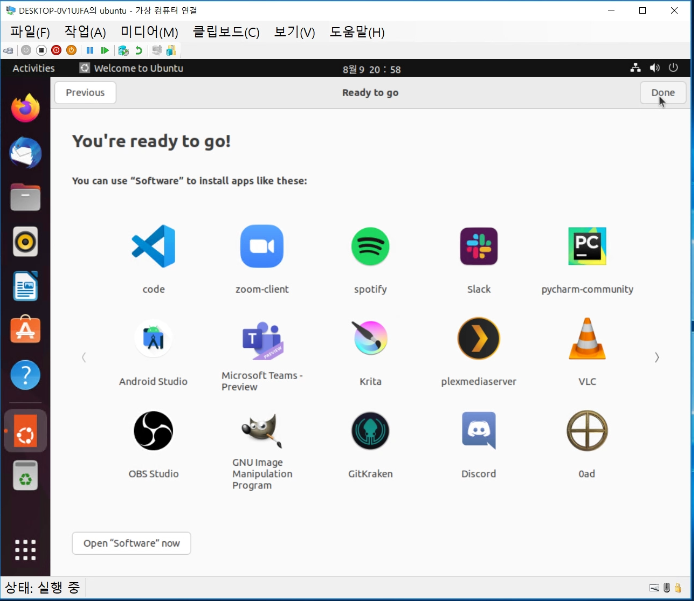Open Thunderbird mail from the dock
Viewport: 694px width, 601px height.
25,153
